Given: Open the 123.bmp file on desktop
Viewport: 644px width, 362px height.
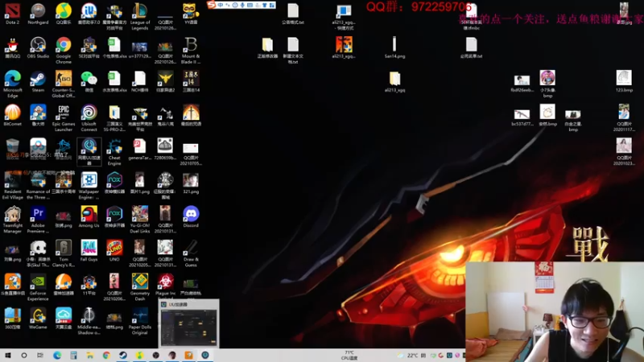Looking at the screenshot, I should [624, 81].
